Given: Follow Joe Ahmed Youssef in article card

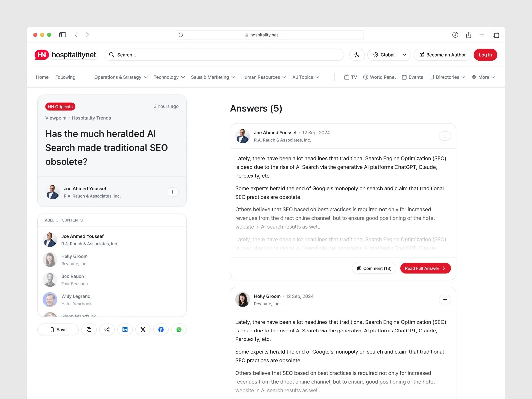Looking at the screenshot, I should point(173,192).
